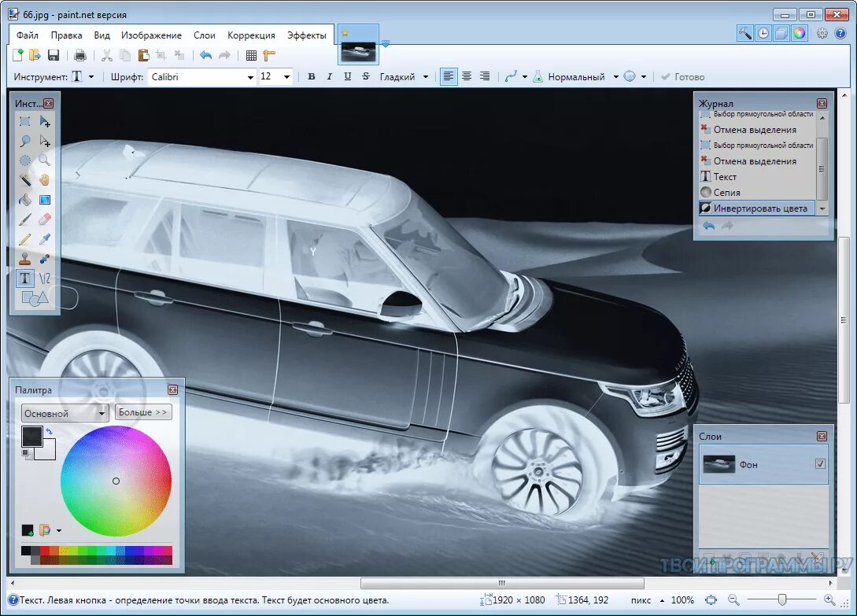Click the Open file folder icon
Viewport: 857px width, 616px height.
[x=35, y=55]
